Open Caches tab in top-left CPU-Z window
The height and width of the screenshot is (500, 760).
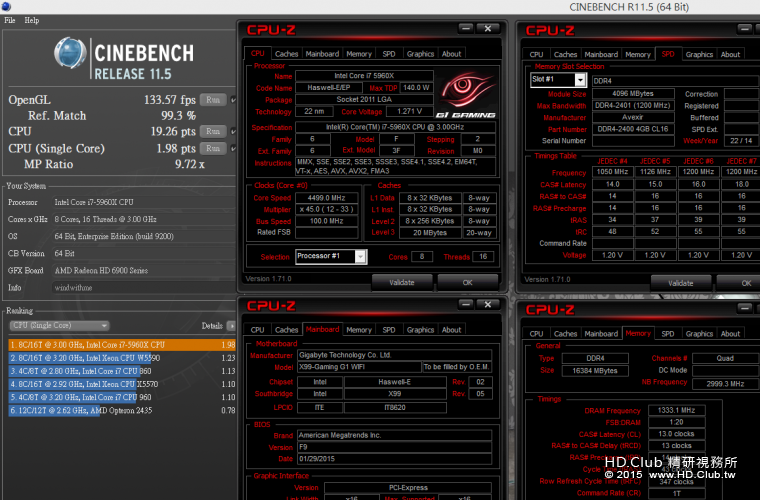[286, 54]
